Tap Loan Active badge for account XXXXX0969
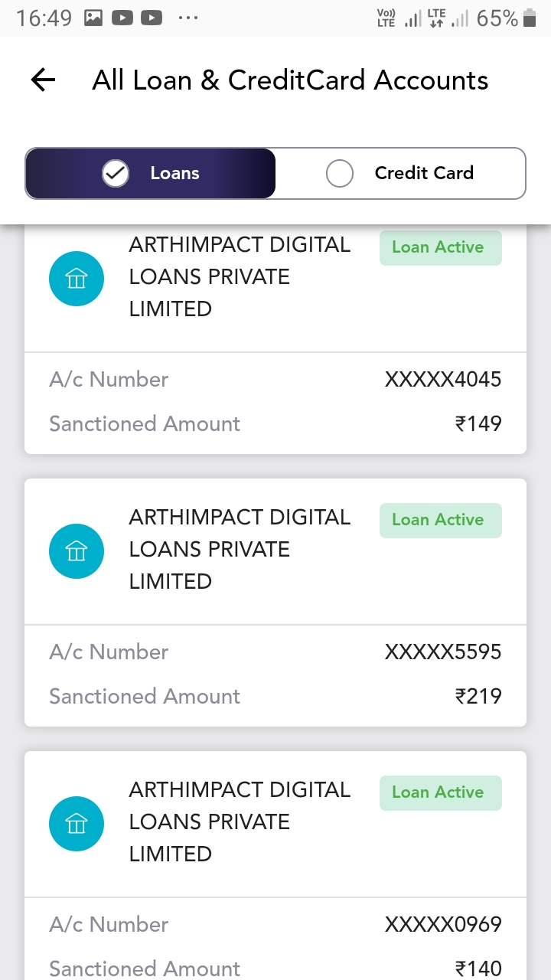This screenshot has height=980, width=551. [440, 792]
